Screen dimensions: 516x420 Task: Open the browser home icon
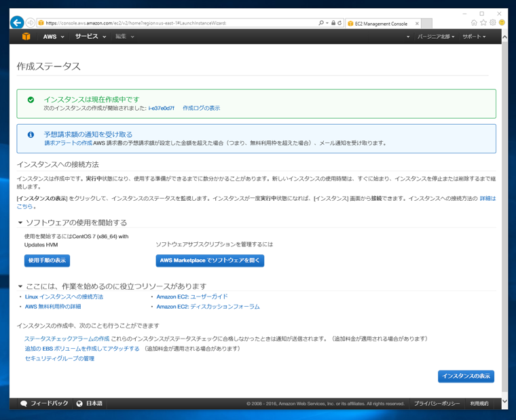(x=474, y=22)
